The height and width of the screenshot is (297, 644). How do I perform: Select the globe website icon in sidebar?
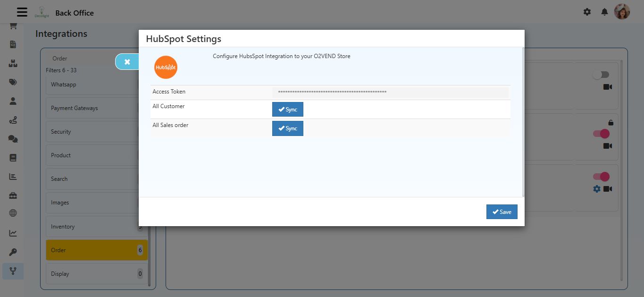13,213
